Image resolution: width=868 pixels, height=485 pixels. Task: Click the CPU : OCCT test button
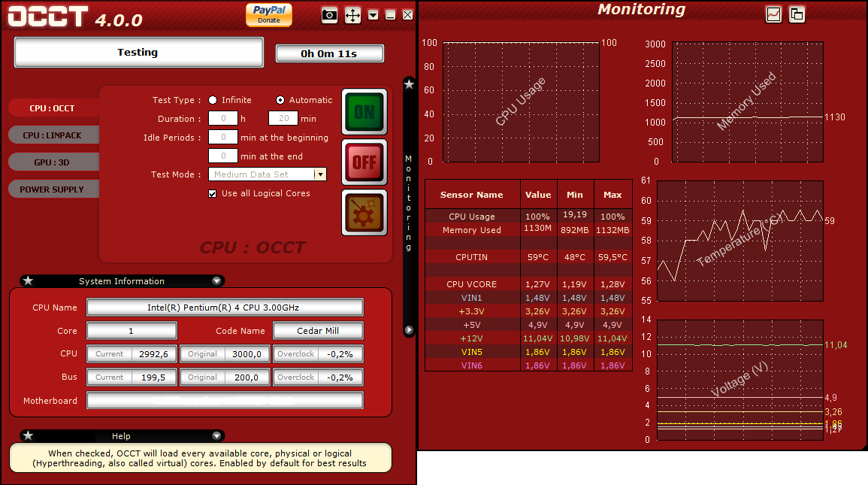(x=53, y=108)
